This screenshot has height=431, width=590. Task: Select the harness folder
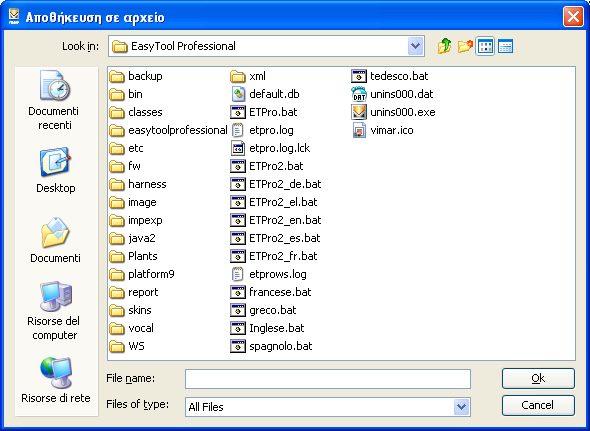138,184
